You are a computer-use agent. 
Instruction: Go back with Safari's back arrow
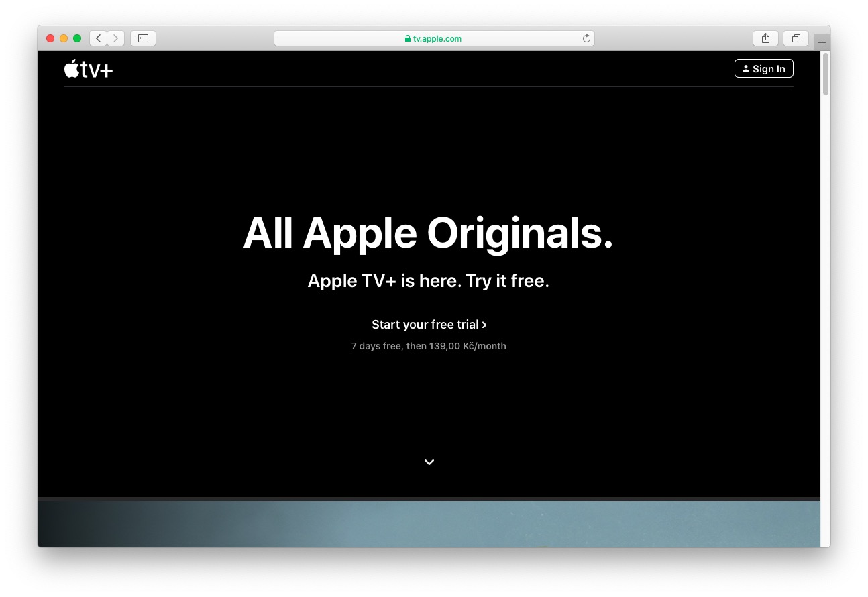pyautogui.click(x=99, y=38)
